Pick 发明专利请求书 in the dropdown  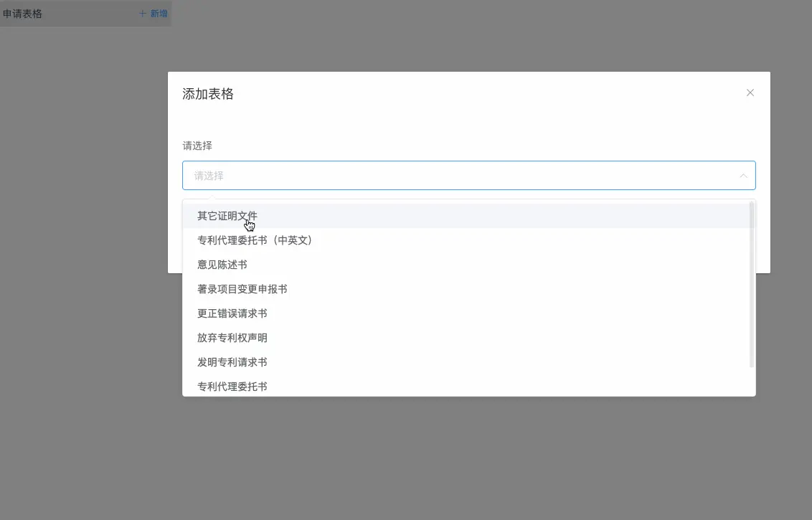232,361
